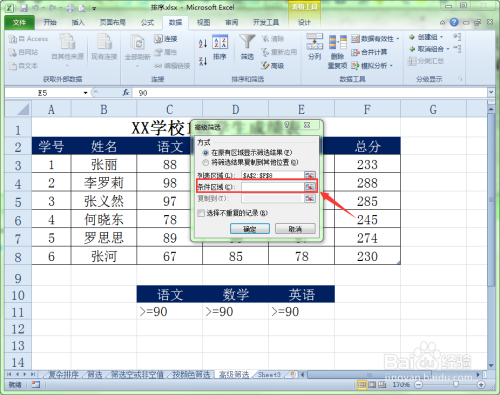
Task: Click the Save icon in quick access toolbar
Action: pos(24,8)
